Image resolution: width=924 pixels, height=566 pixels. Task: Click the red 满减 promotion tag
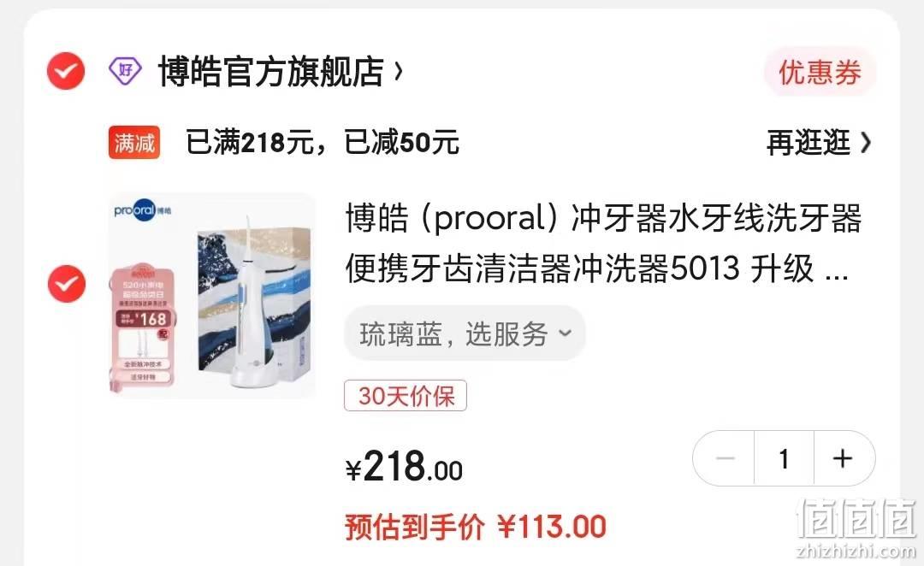coord(134,143)
